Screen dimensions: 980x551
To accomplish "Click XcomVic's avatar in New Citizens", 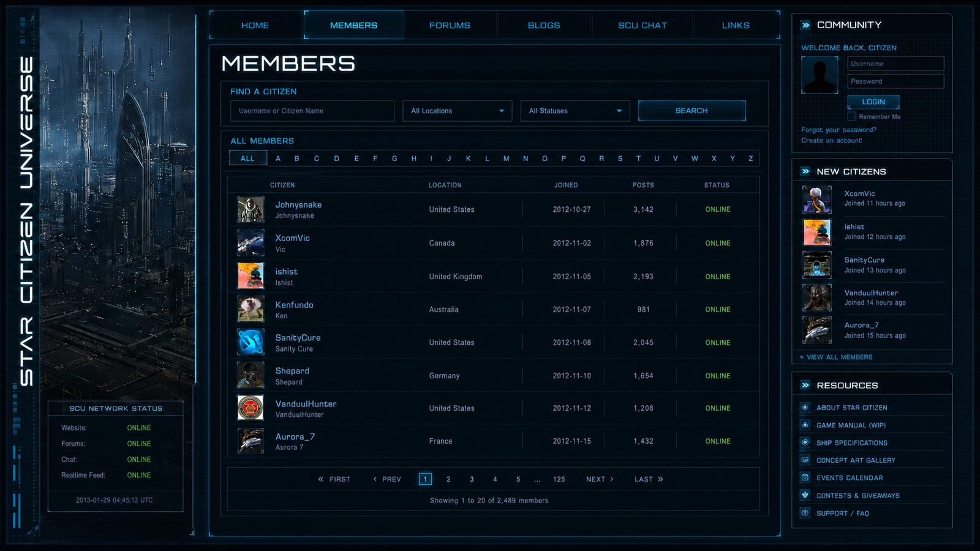I will 817,199.
